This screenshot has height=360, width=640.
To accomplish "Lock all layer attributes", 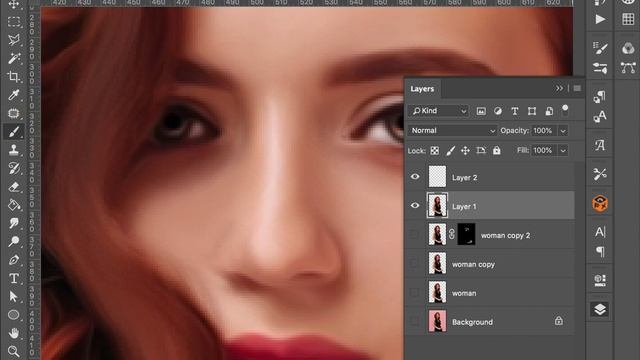I will point(496,151).
